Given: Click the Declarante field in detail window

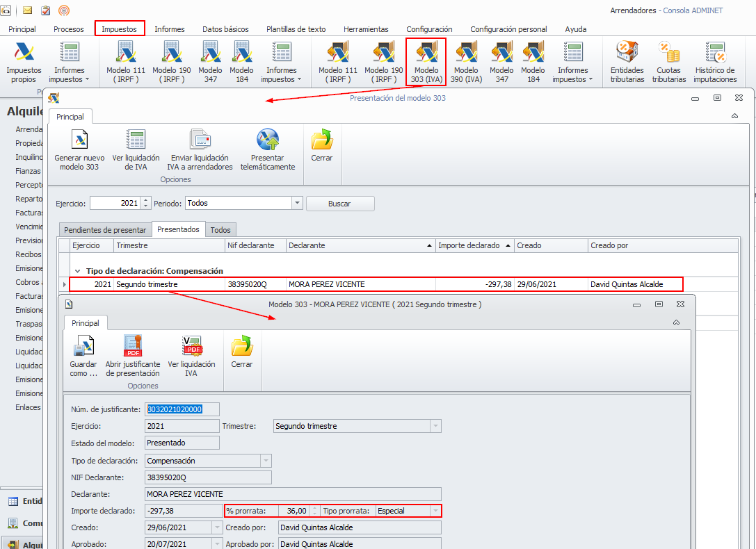Looking at the screenshot, I should pos(293,494).
